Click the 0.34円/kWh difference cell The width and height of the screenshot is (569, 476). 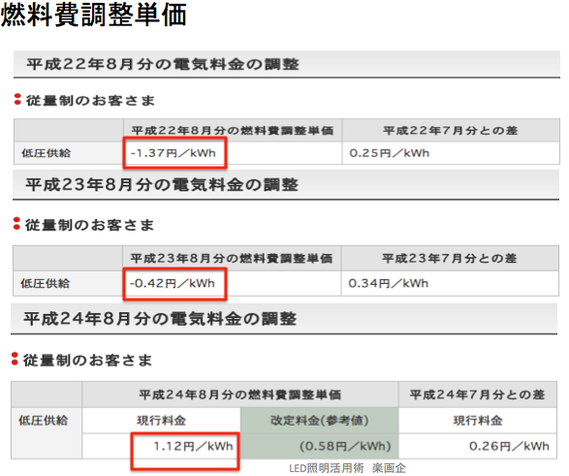coord(450,283)
